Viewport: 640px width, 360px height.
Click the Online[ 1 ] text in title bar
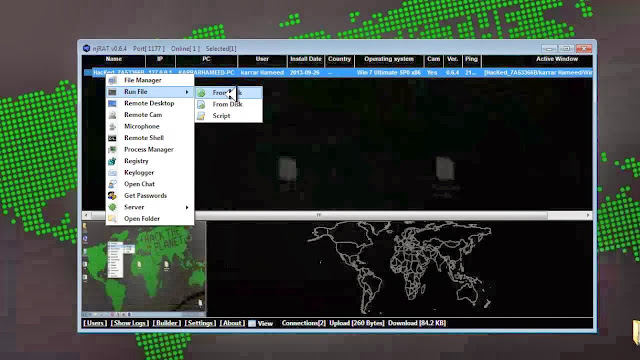(x=185, y=49)
